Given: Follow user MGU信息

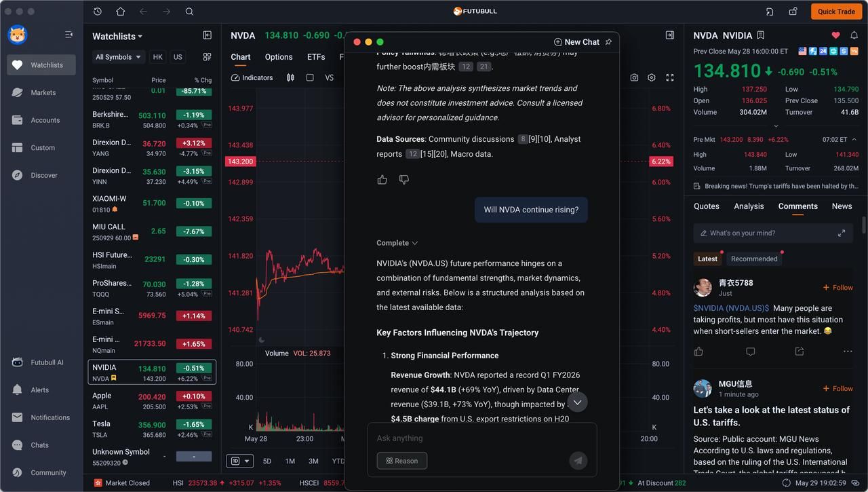Looking at the screenshot, I should (x=838, y=389).
